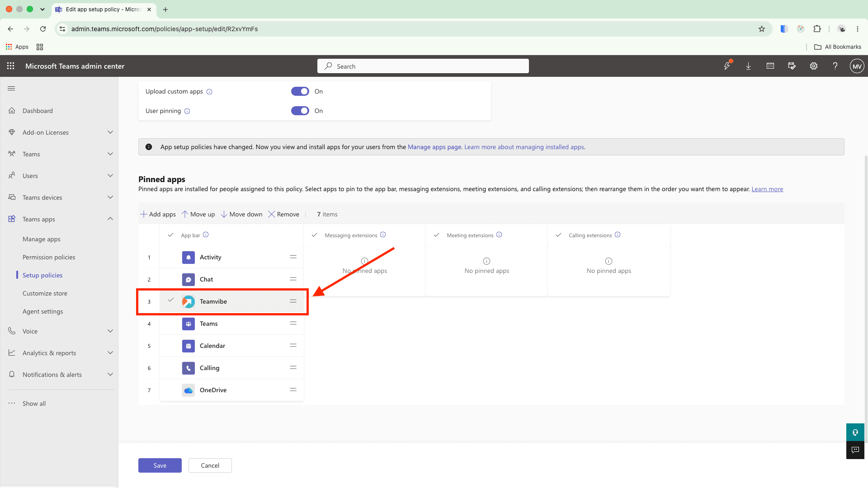
Task: Click info icon beside App bar
Action: 206,235
